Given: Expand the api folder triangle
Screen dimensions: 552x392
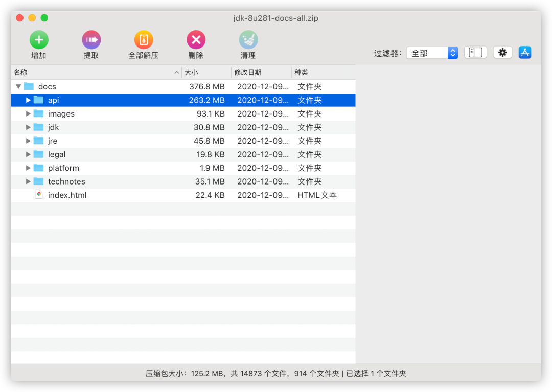Looking at the screenshot, I should click(x=28, y=100).
